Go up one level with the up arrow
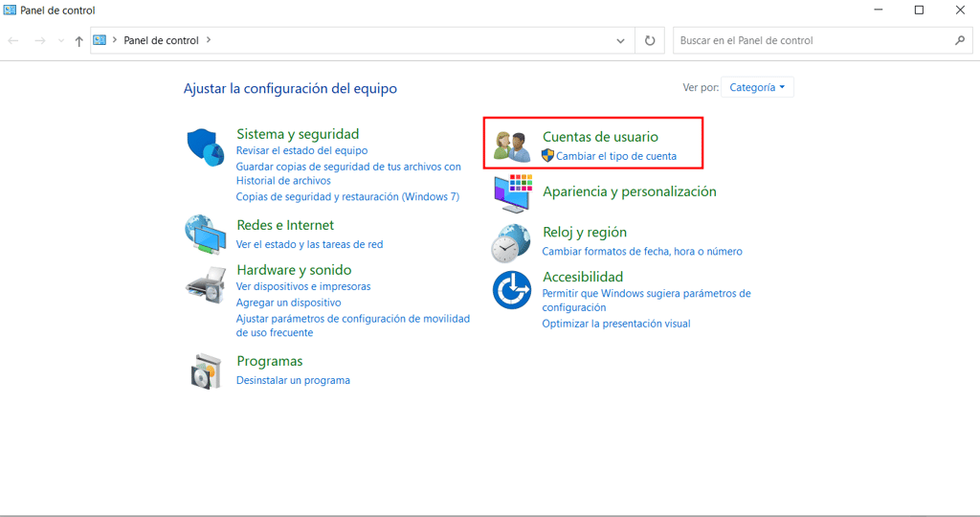 pos(78,41)
